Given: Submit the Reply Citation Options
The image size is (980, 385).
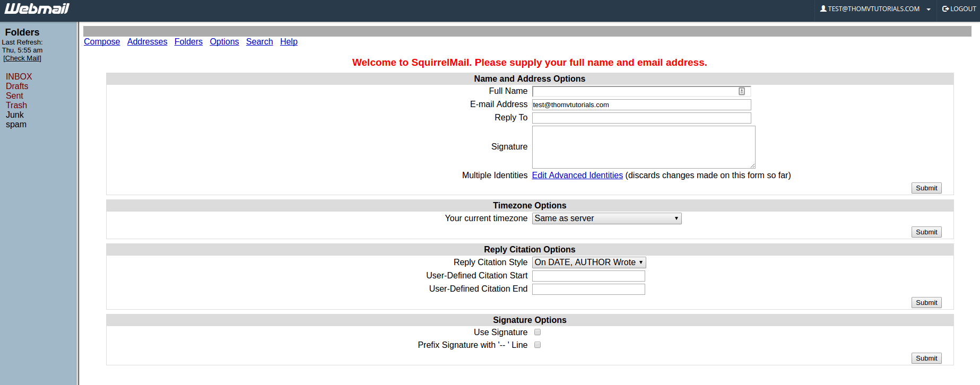Looking at the screenshot, I should coord(926,302).
